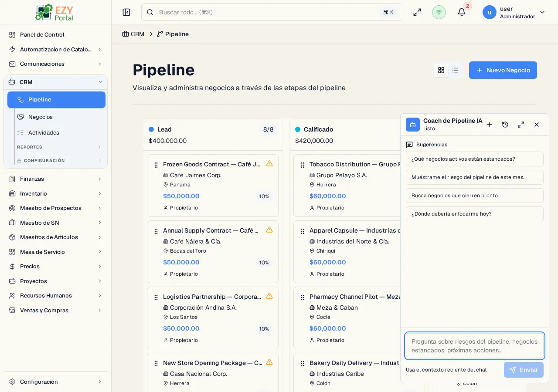The height and width of the screenshot is (392, 558).
Task: Click the warning icon on New Store Opening Package
Action: pos(269,362)
